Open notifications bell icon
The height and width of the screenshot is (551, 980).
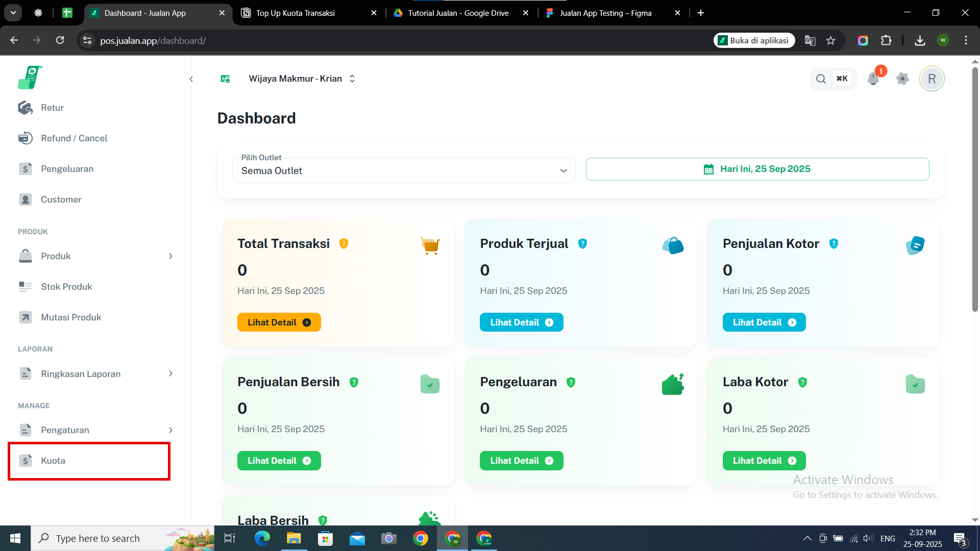(873, 79)
